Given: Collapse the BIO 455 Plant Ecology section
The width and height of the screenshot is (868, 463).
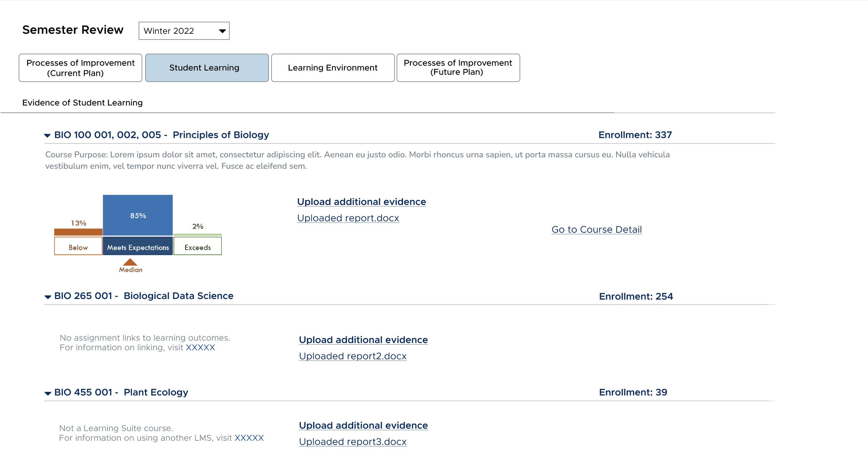Looking at the screenshot, I should coord(48,393).
